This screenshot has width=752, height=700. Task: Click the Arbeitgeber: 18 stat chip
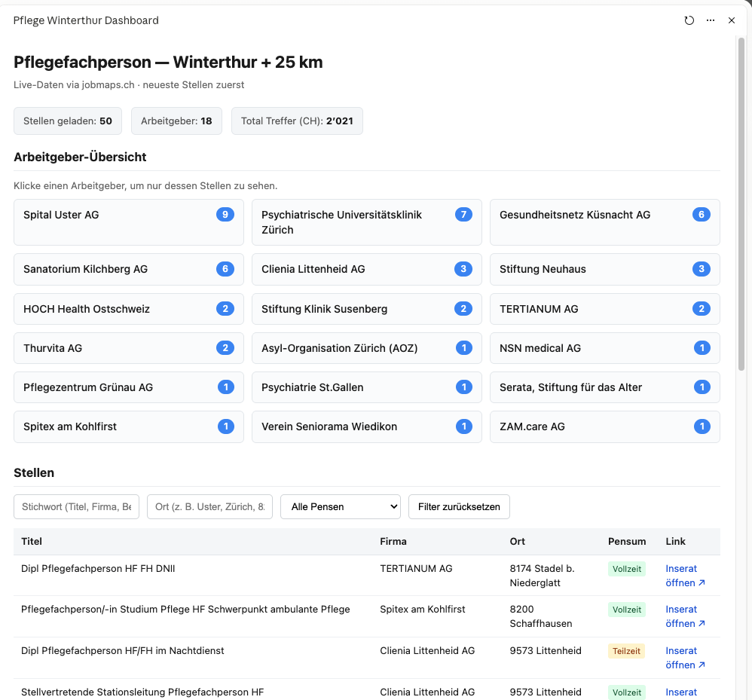(x=176, y=121)
